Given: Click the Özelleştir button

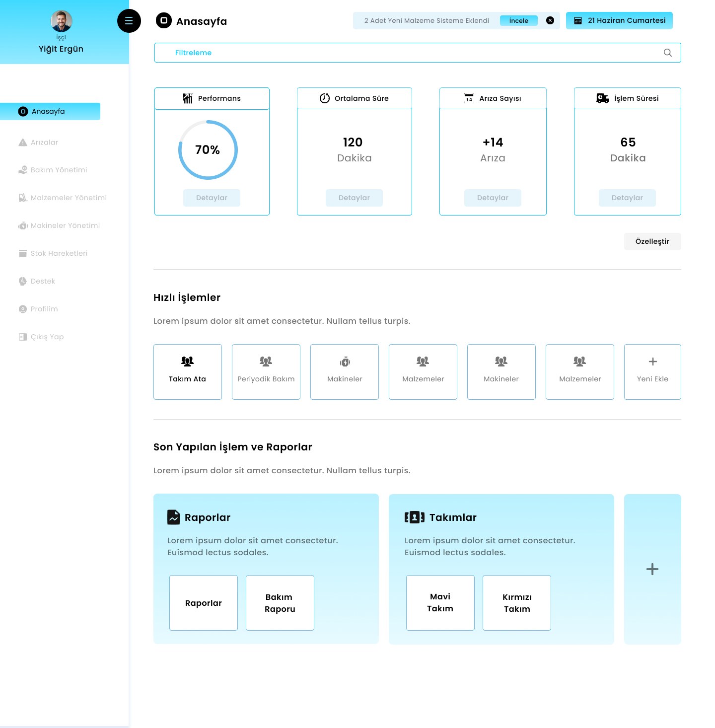Looking at the screenshot, I should (652, 241).
